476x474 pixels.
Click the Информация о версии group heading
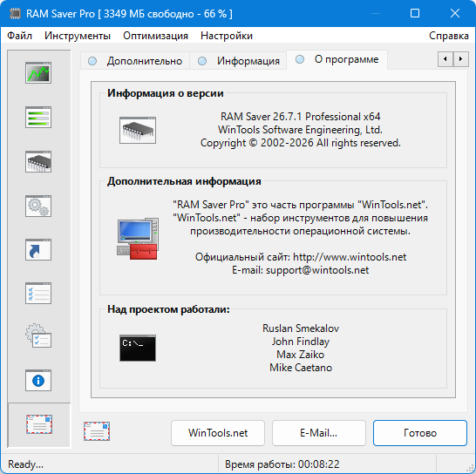click(166, 93)
